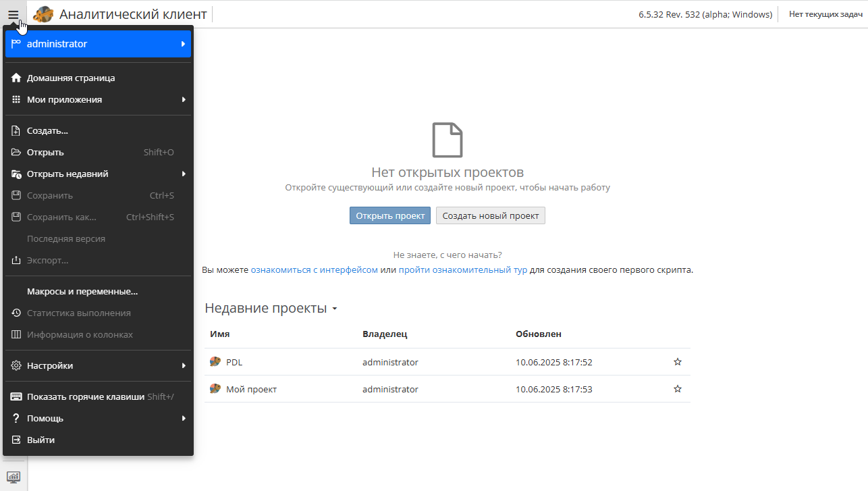Image resolution: width=868 pixels, height=491 pixels.
Task: Star the PDL project as favorite
Action: pos(678,362)
